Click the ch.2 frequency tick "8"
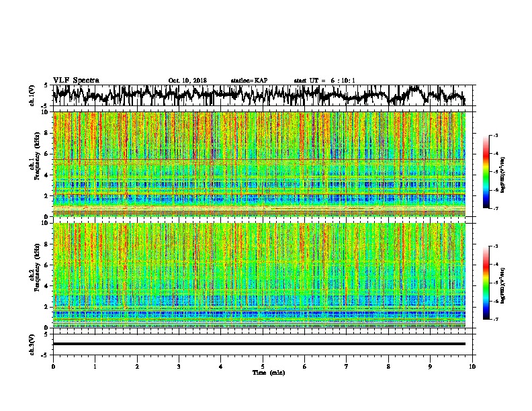 point(46,244)
